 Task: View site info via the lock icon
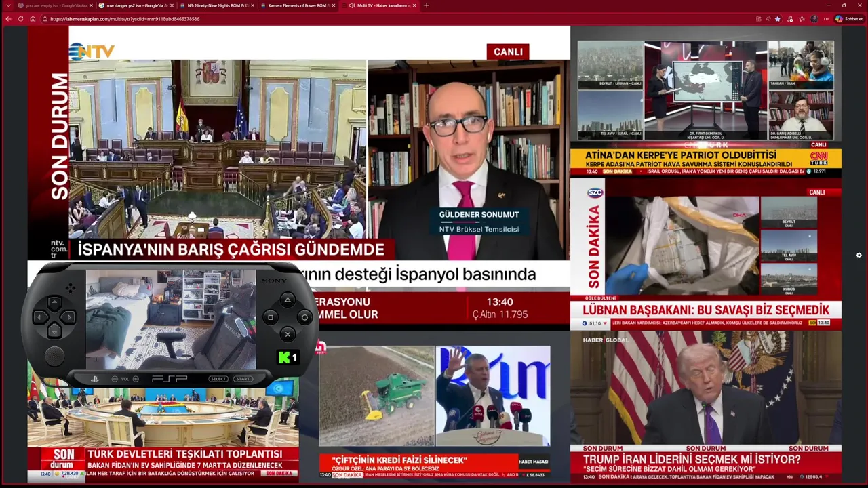45,19
